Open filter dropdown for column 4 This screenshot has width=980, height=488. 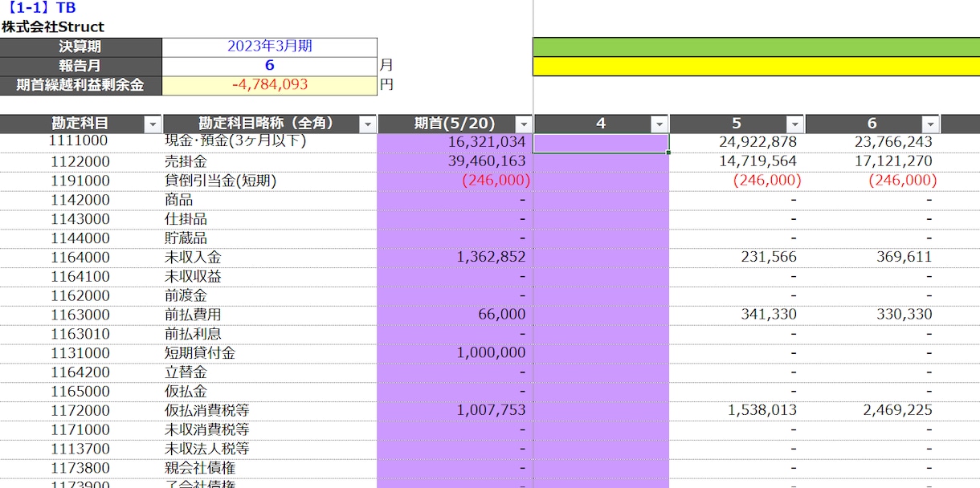click(659, 124)
